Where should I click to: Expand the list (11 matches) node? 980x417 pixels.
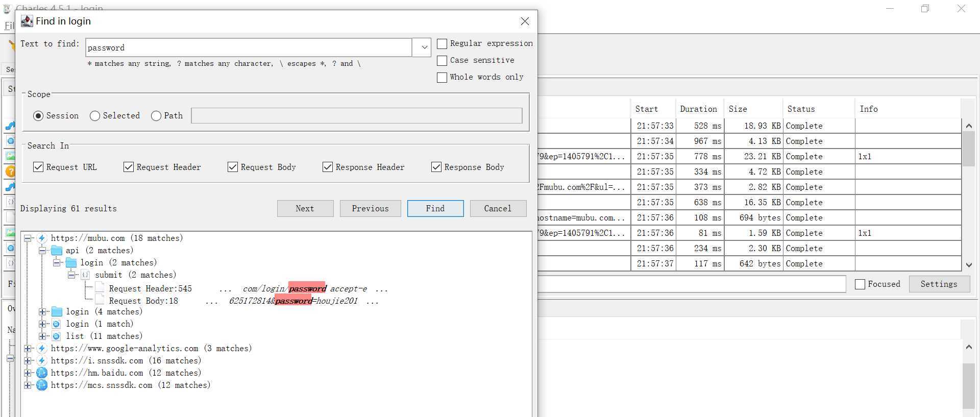(x=42, y=336)
